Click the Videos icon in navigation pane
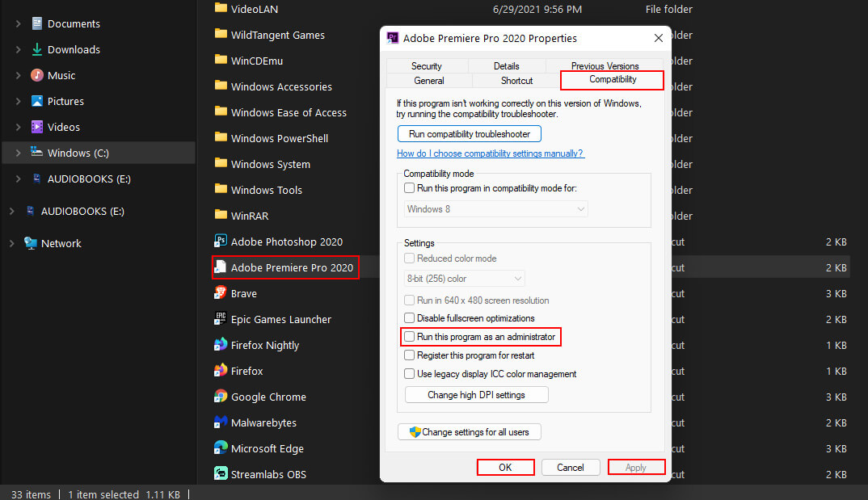This screenshot has height=500, width=868. pos(37,127)
